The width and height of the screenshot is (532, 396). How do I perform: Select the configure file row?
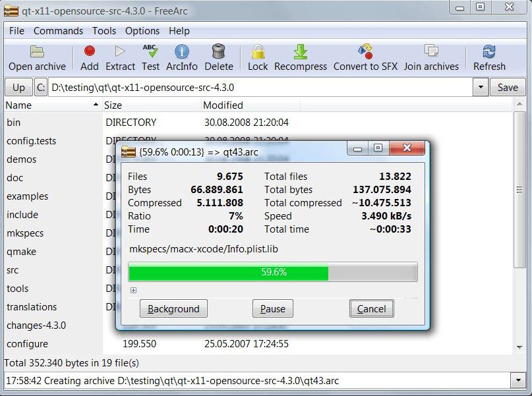coord(258,344)
